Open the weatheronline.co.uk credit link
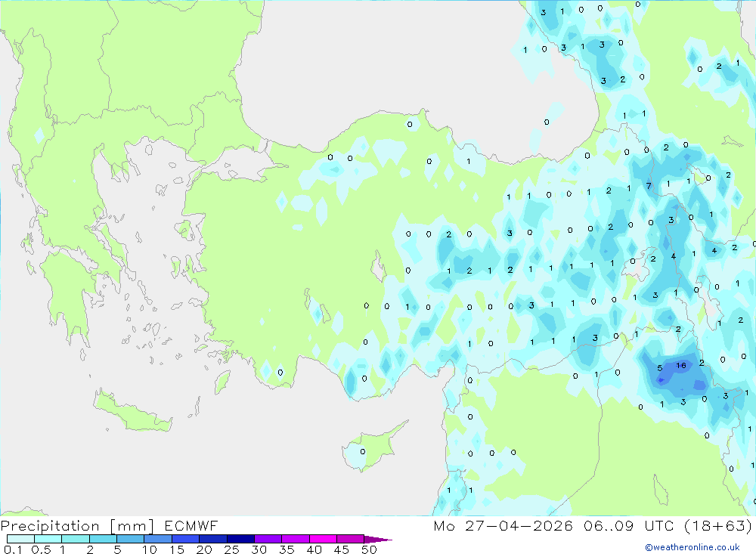Viewport: 756px width, 554px height. [x=692, y=547]
